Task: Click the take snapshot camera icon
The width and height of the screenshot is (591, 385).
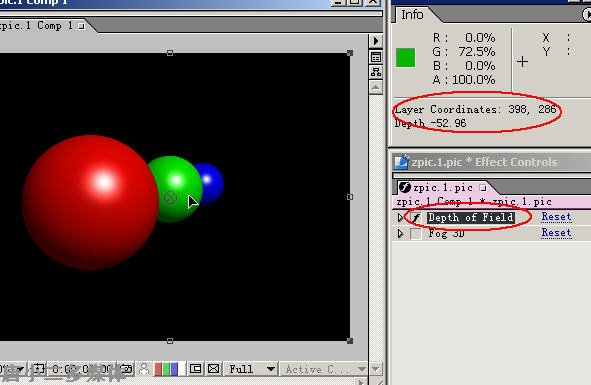Action: pos(127,369)
